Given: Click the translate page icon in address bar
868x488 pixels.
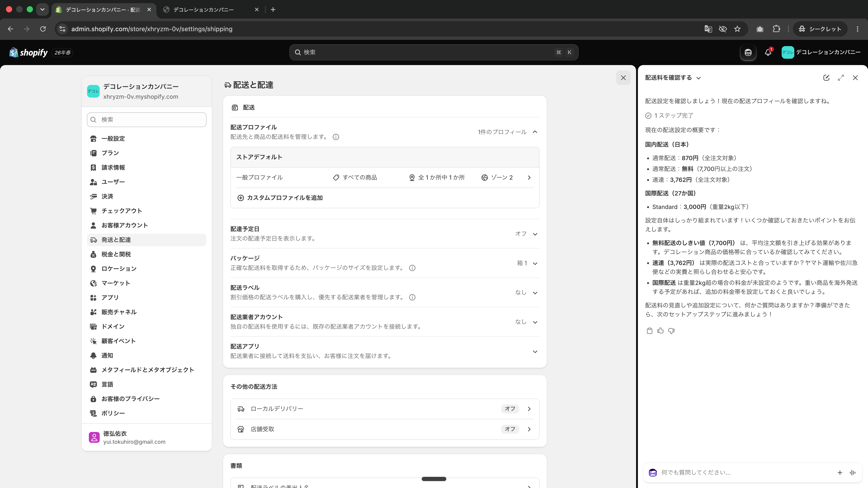Looking at the screenshot, I should (708, 29).
